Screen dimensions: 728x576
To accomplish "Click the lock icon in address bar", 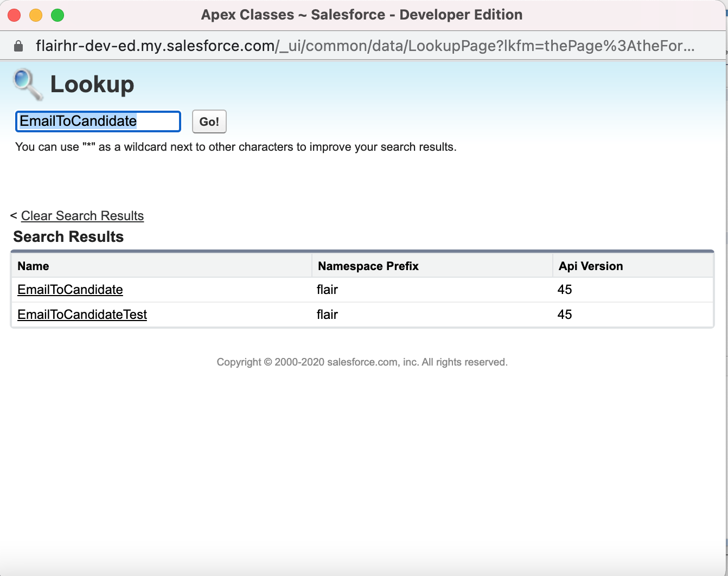I will coord(18,46).
